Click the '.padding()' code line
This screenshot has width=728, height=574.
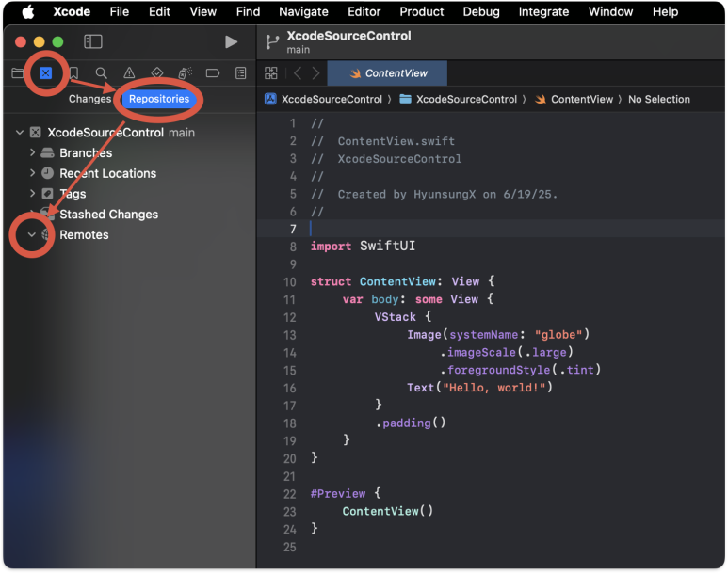pyautogui.click(x=411, y=423)
